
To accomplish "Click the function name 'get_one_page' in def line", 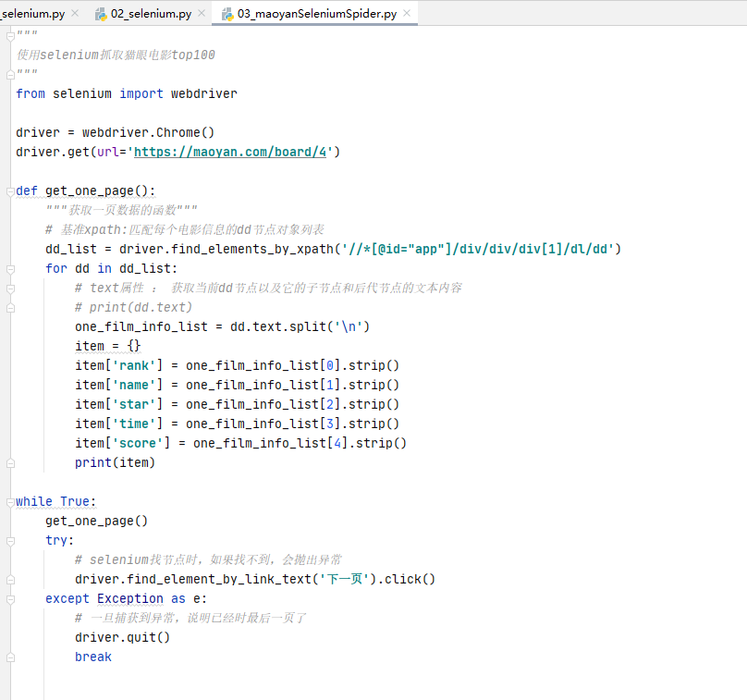I will [x=90, y=191].
